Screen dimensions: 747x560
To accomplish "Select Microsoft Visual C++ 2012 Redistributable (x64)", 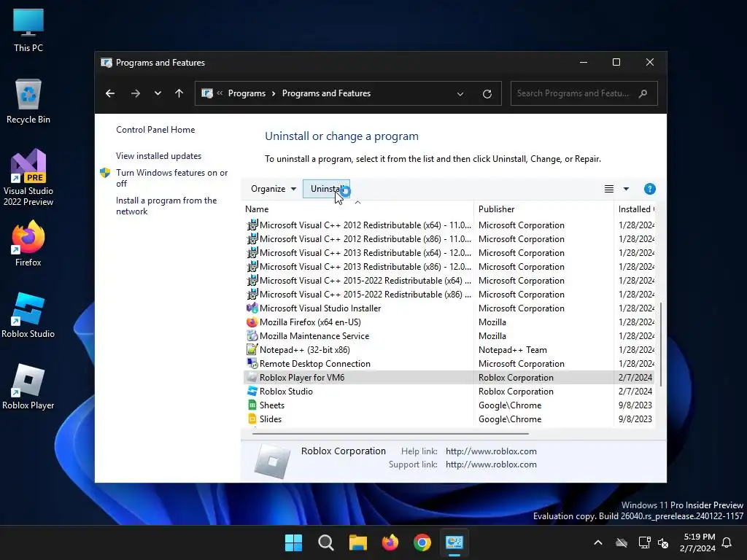I will tap(449, 225).
